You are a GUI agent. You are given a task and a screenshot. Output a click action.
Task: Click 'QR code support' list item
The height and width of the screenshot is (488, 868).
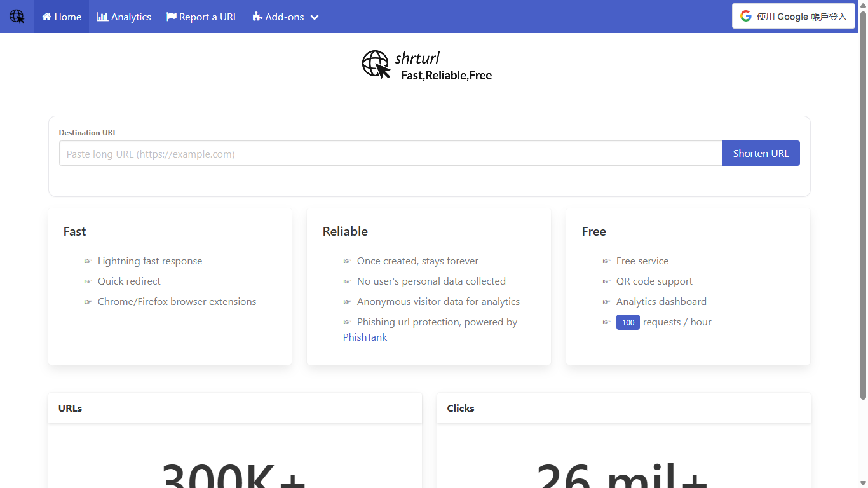click(x=654, y=281)
